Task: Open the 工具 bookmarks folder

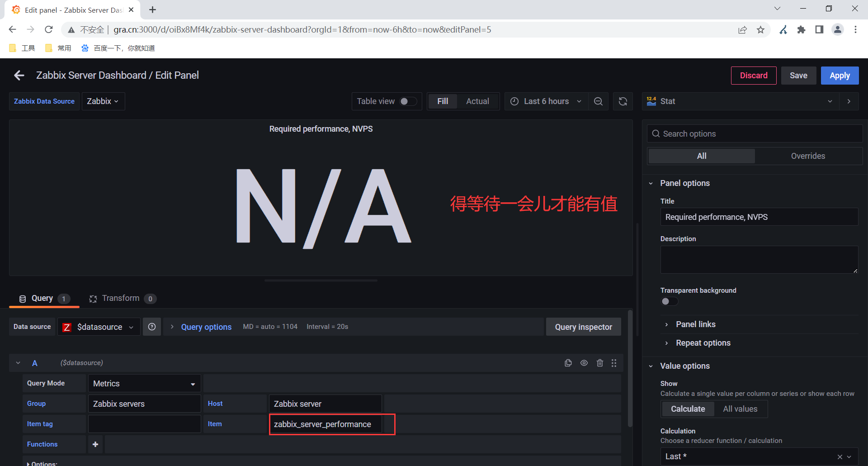Action: (x=22, y=48)
